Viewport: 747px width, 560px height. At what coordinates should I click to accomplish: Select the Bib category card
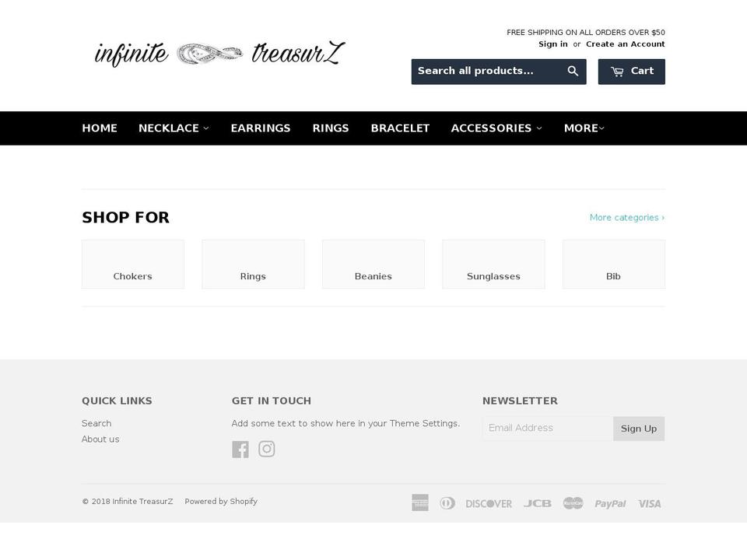(614, 264)
